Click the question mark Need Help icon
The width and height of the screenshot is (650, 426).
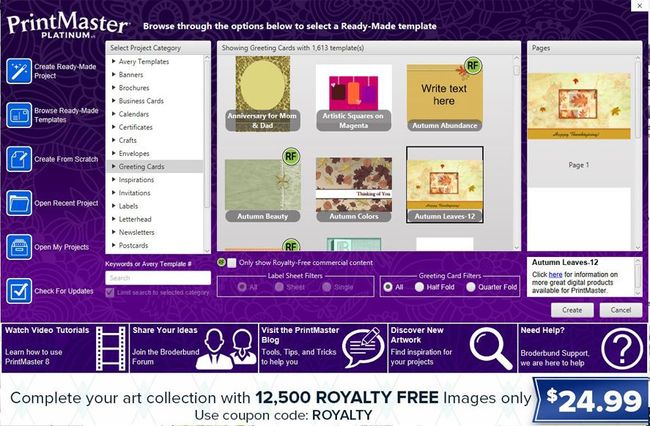(x=621, y=349)
